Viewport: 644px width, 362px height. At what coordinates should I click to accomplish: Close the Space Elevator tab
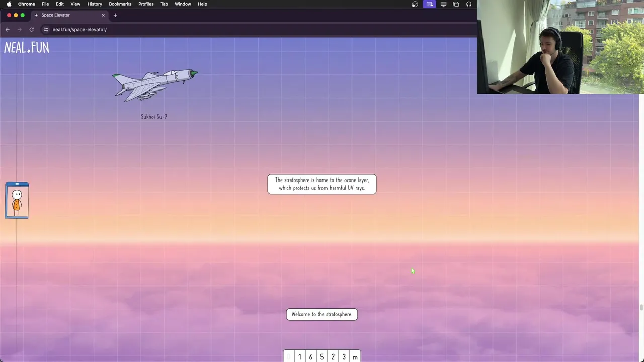pyautogui.click(x=103, y=15)
